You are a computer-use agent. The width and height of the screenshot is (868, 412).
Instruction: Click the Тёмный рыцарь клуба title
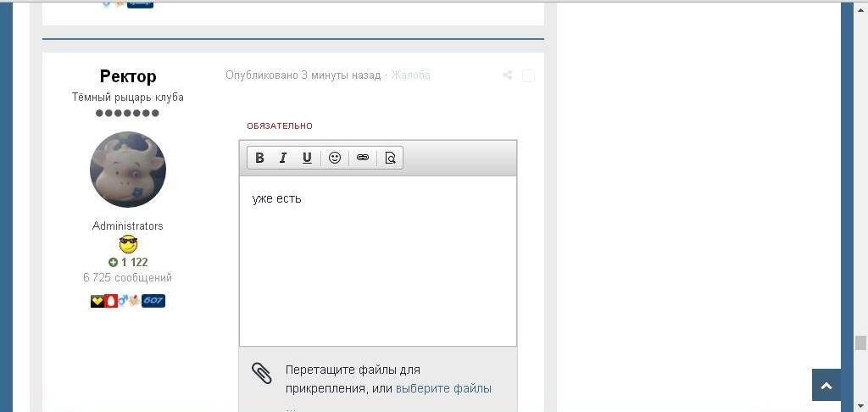pos(128,97)
